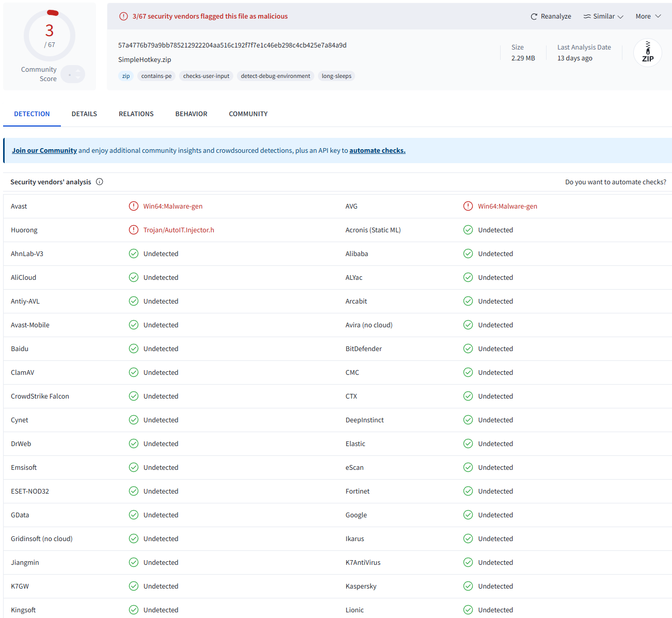Click the red warning icon in Huorong row
Viewport: 672px width, 618px height.
(x=134, y=230)
